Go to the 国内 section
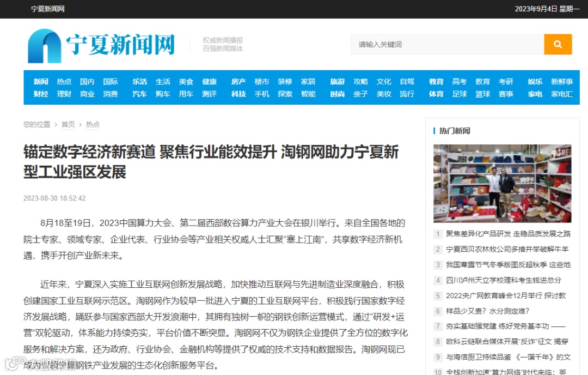Image resolution: width=588 pixels, height=375 pixels. pyautogui.click(x=87, y=81)
